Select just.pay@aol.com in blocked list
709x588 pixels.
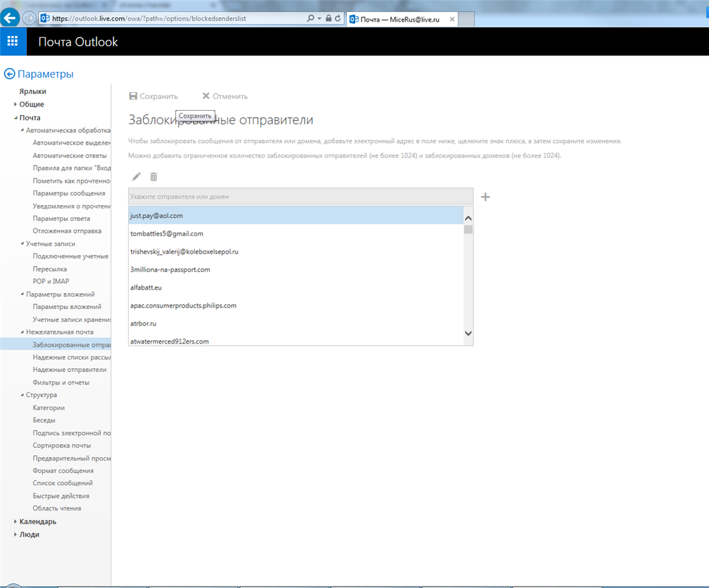click(x=296, y=216)
